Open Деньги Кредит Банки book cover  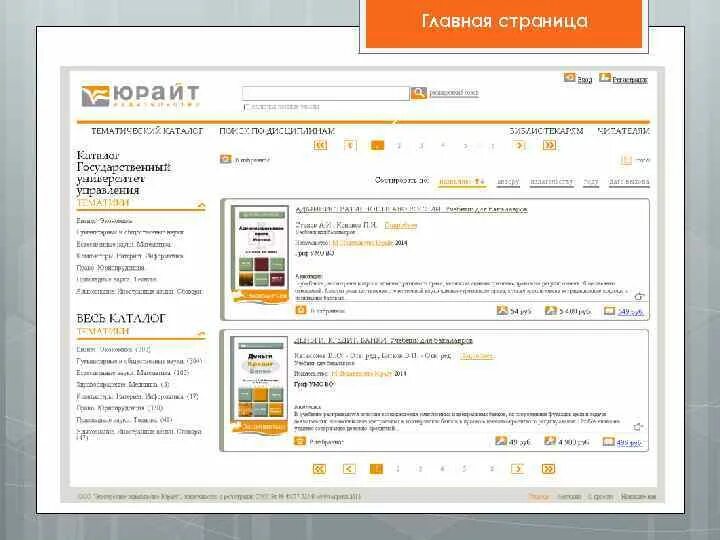point(260,384)
